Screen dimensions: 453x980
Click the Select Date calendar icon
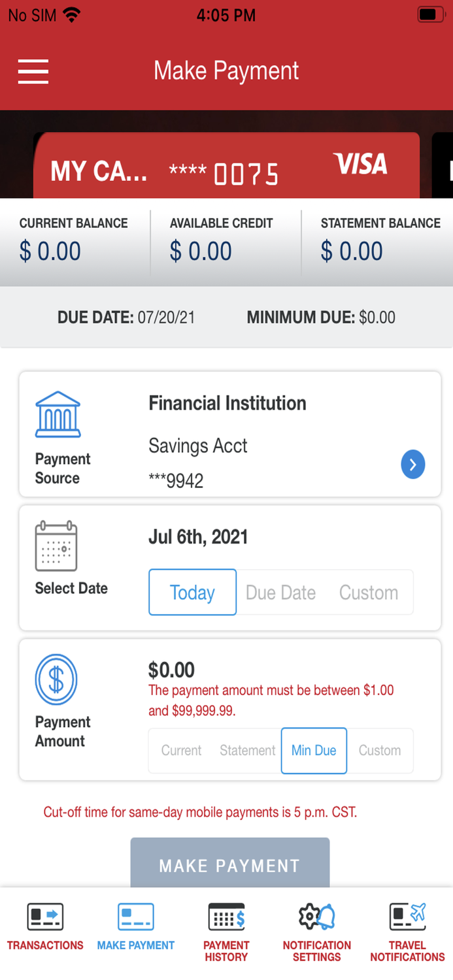[x=56, y=547]
